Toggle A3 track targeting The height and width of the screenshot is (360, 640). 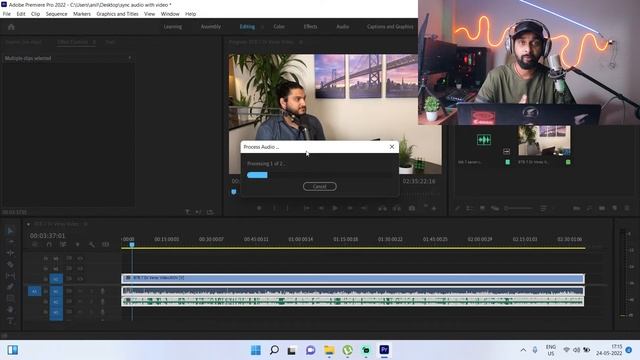(56, 313)
